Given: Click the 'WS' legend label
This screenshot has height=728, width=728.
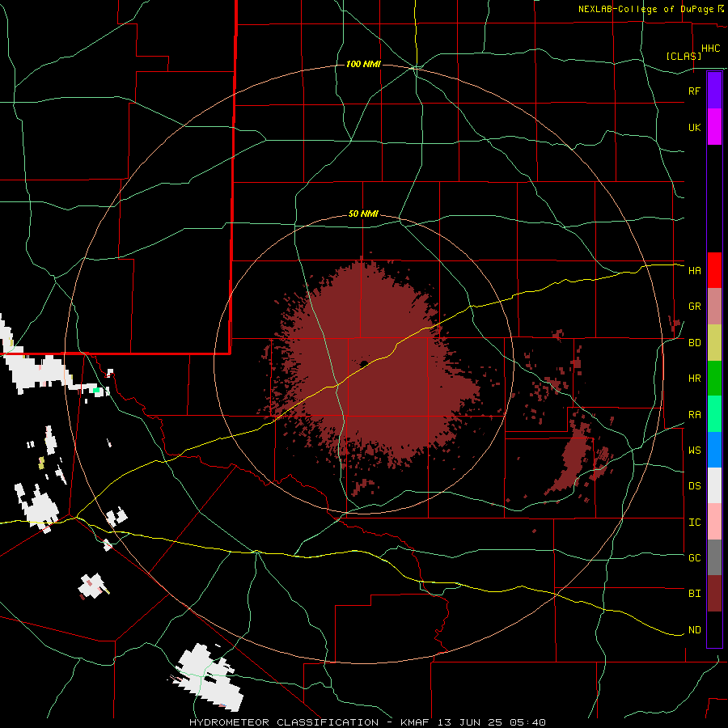Looking at the screenshot, I should point(694,451).
